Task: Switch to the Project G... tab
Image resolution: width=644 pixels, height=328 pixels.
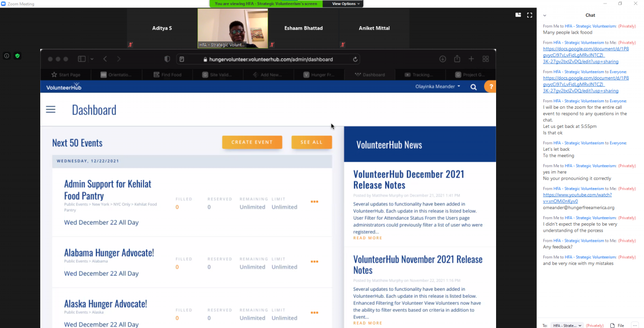Action: [x=471, y=75]
